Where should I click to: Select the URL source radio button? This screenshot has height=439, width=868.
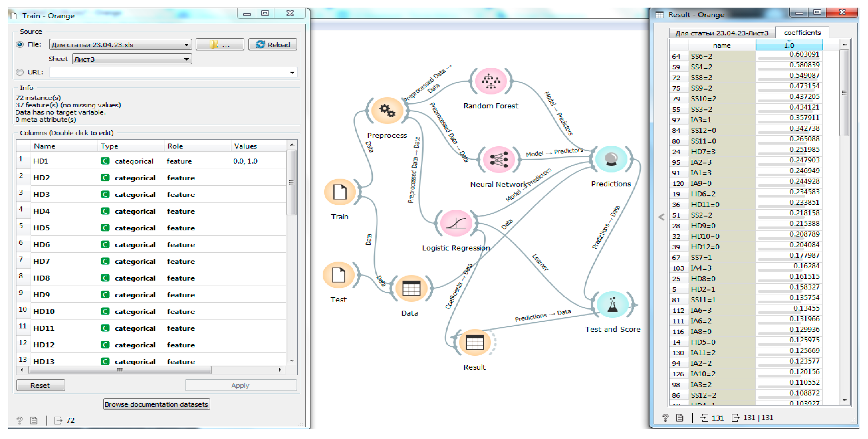click(20, 72)
